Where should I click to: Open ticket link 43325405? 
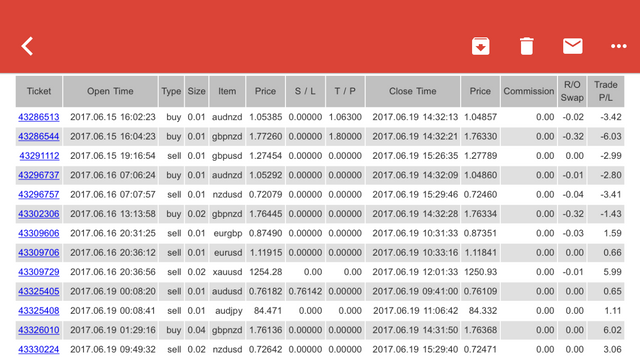click(39, 291)
